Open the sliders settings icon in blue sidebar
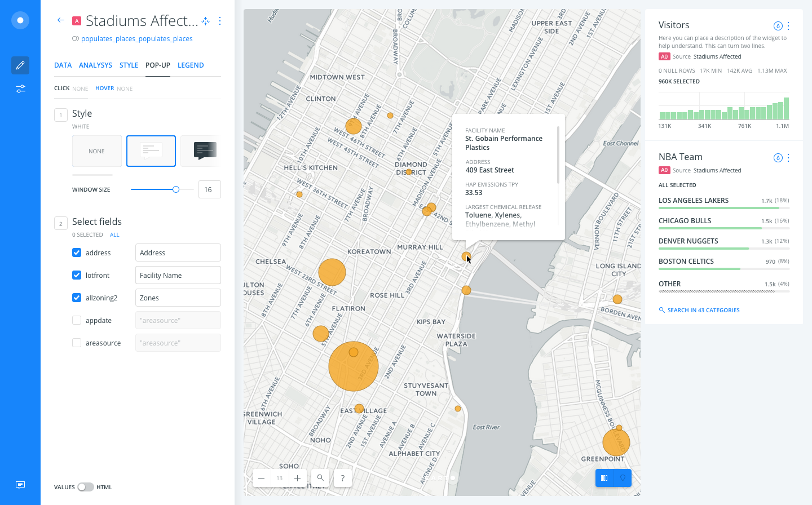Viewport: 812px width, 505px height. click(20, 88)
